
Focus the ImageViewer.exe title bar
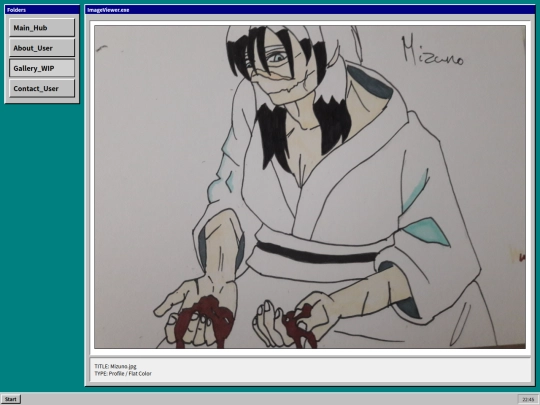click(x=310, y=10)
